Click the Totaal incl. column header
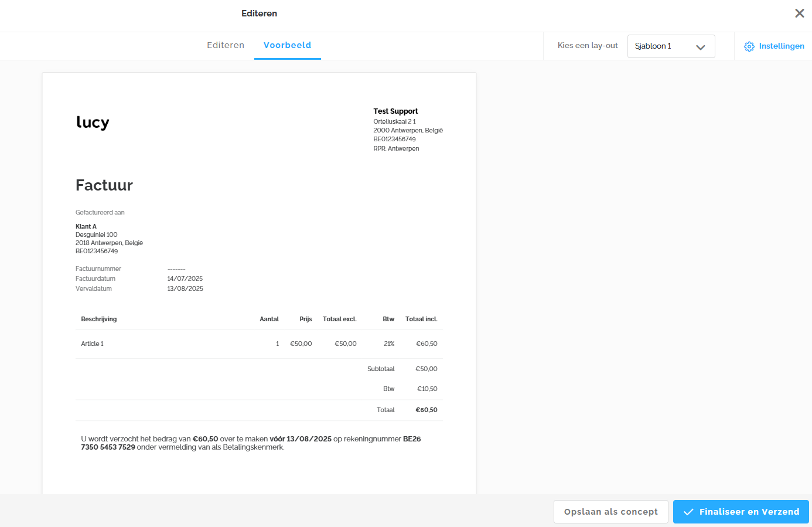 pyautogui.click(x=421, y=319)
